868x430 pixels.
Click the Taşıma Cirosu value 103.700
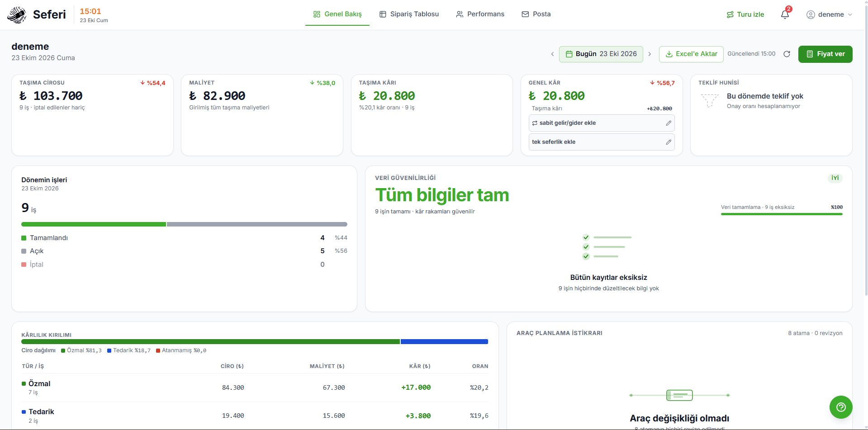click(x=51, y=96)
